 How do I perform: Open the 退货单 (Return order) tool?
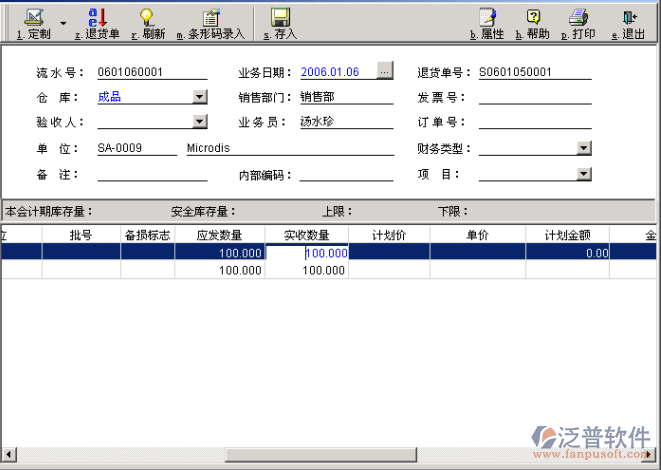[x=97, y=18]
